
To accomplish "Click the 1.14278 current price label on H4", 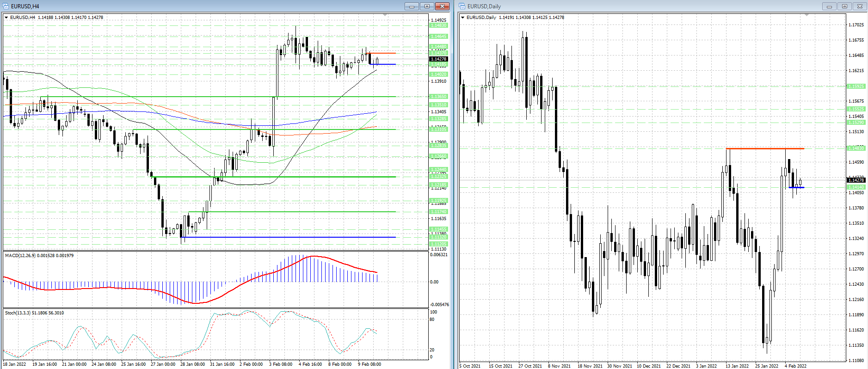I will (438, 59).
